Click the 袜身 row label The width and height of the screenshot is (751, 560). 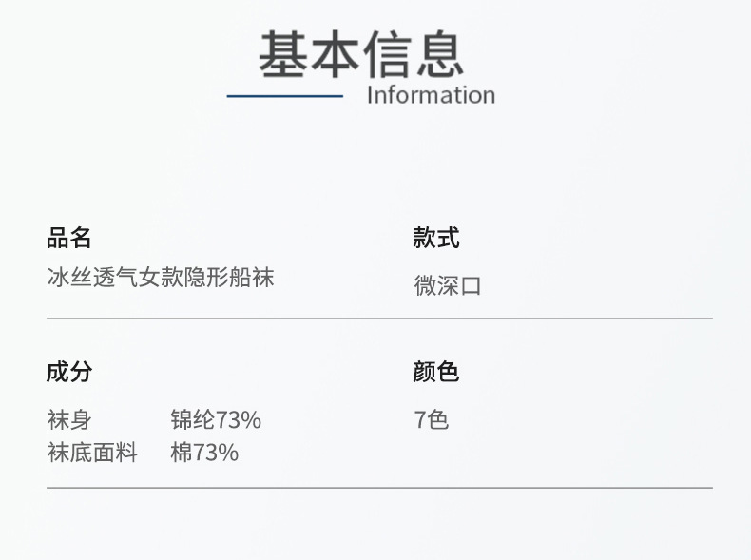click(x=69, y=419)
